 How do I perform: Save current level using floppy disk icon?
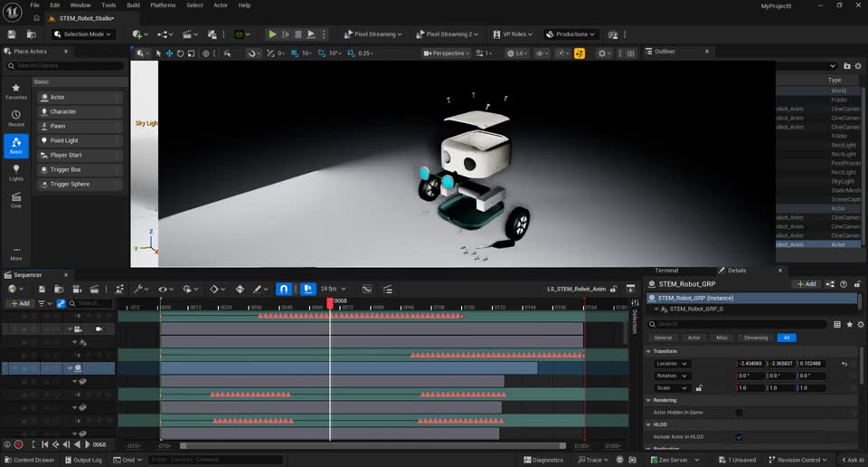click(x=12, y=34)
